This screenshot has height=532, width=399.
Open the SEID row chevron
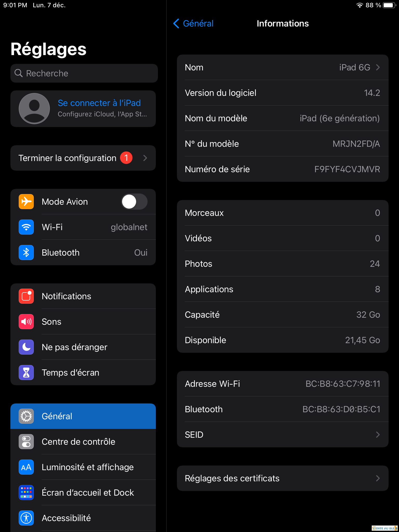point(378,435)
